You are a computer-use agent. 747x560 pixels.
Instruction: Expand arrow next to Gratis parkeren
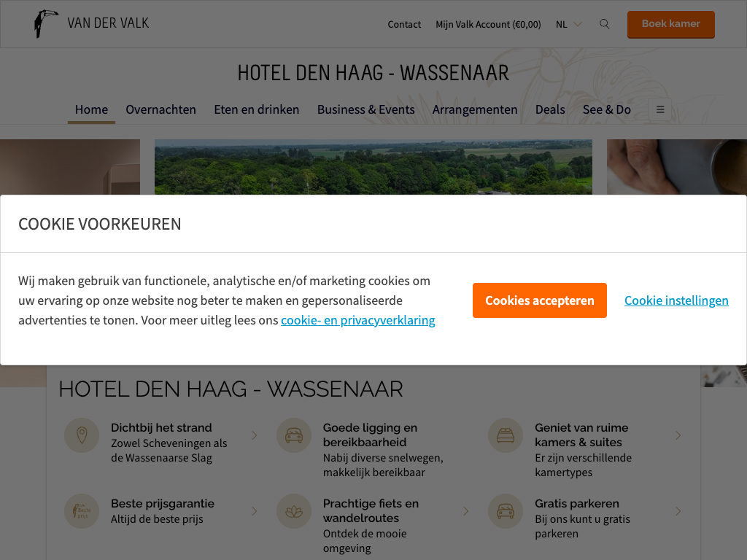[x=678, y=511]
